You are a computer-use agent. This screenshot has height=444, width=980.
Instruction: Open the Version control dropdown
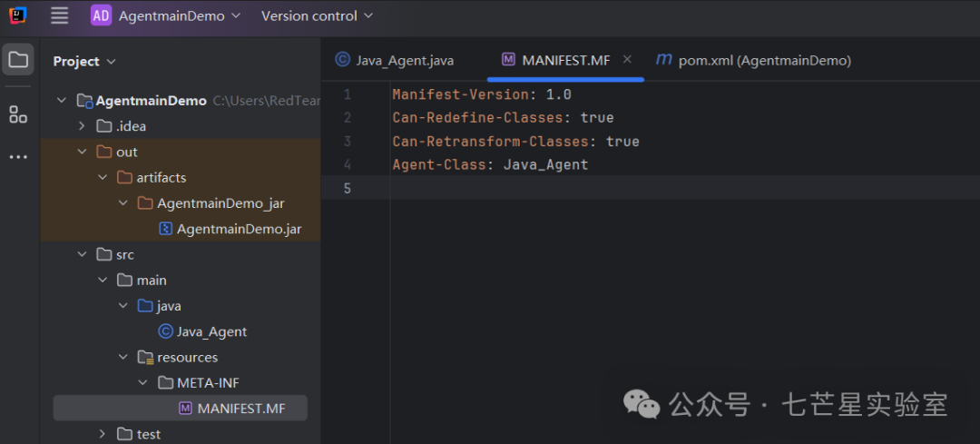[317, 15]
